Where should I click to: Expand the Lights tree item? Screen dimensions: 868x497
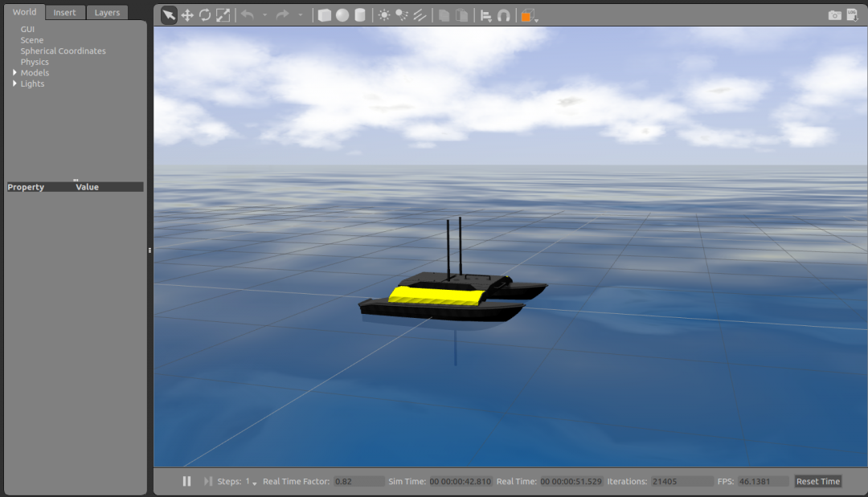14,84
